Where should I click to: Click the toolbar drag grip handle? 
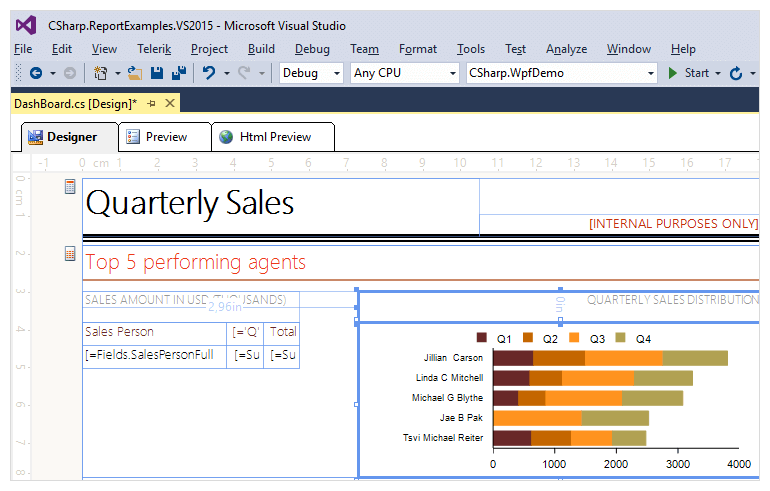coord(19,73)
